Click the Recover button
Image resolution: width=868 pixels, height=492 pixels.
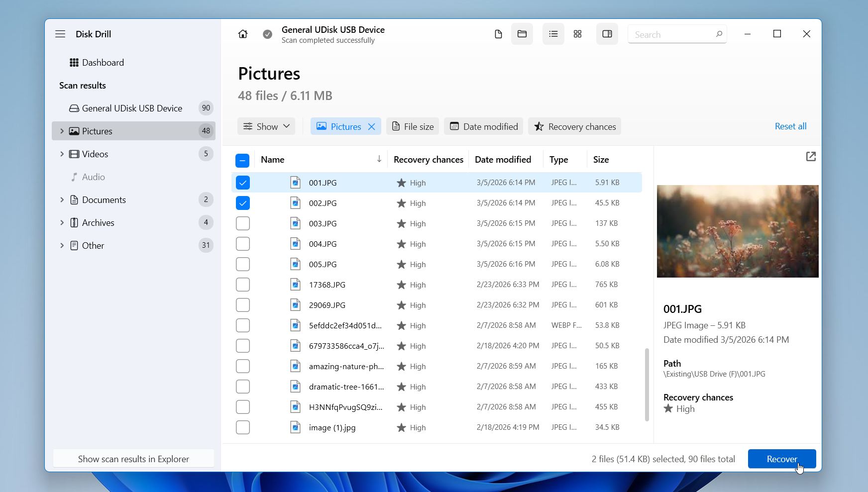coord(781,459)
